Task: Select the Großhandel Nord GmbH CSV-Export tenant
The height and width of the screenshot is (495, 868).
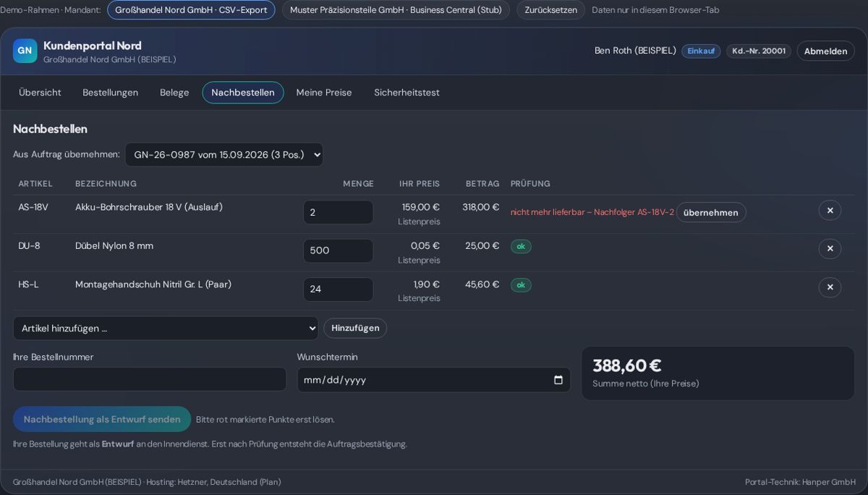Action: pos(191,10)
